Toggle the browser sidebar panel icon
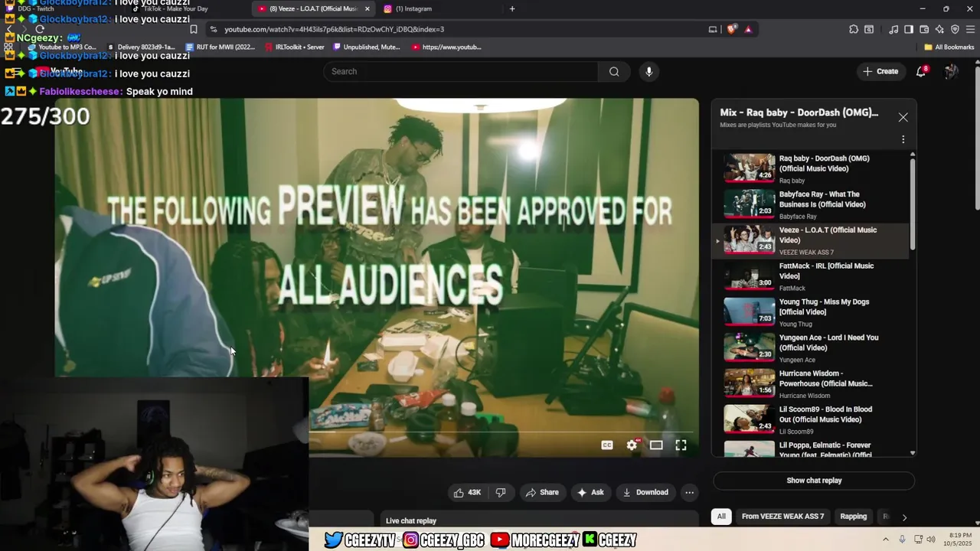This screenshot has width=980, height=551. coord(909,29)
